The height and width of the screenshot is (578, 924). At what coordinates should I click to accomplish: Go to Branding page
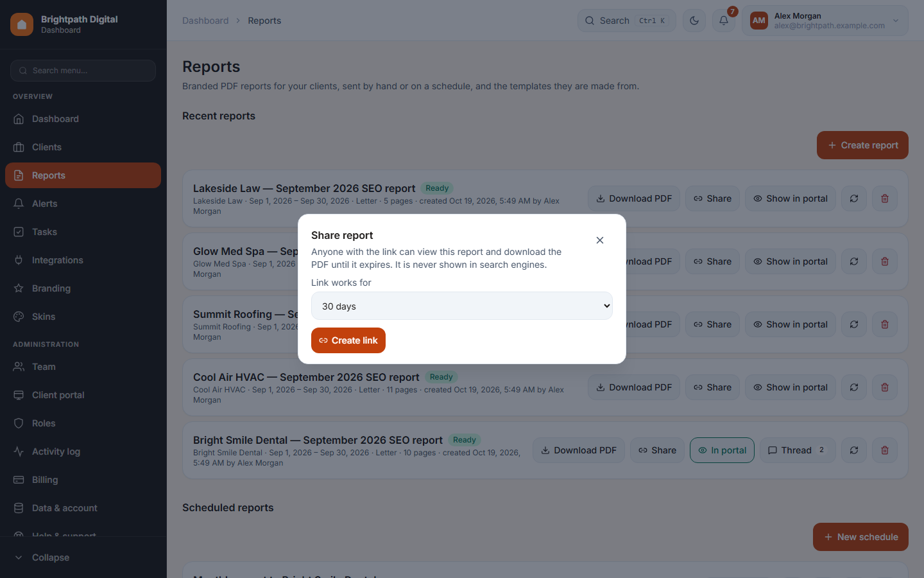(x=83, y=288)
